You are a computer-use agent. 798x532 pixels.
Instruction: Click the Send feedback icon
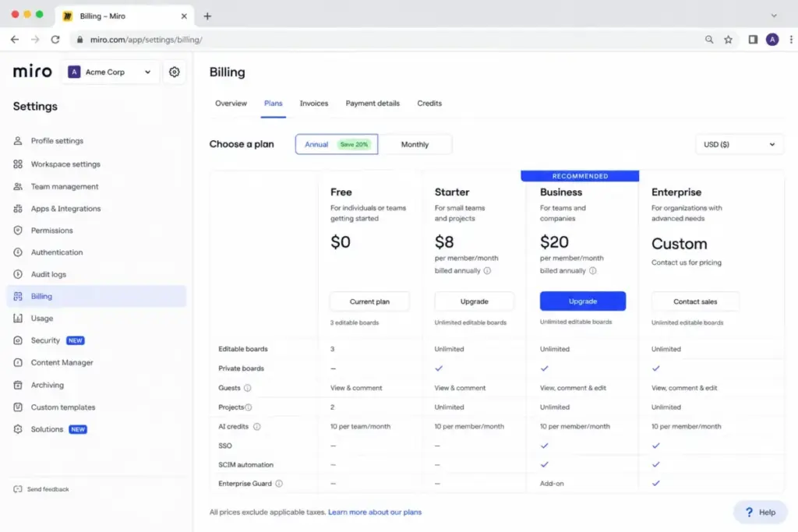click(x=18, y=489)
